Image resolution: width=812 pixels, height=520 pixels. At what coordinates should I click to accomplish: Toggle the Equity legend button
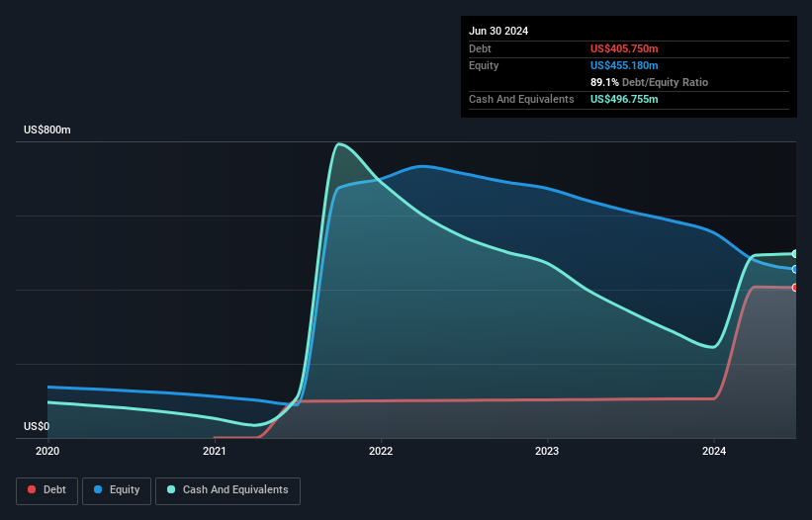point(117,490)
